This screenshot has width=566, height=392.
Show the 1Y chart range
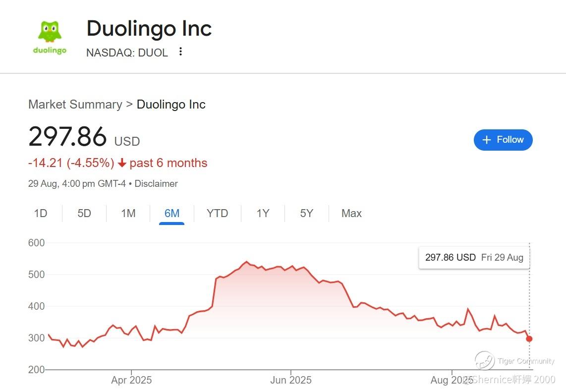(263, 213)
